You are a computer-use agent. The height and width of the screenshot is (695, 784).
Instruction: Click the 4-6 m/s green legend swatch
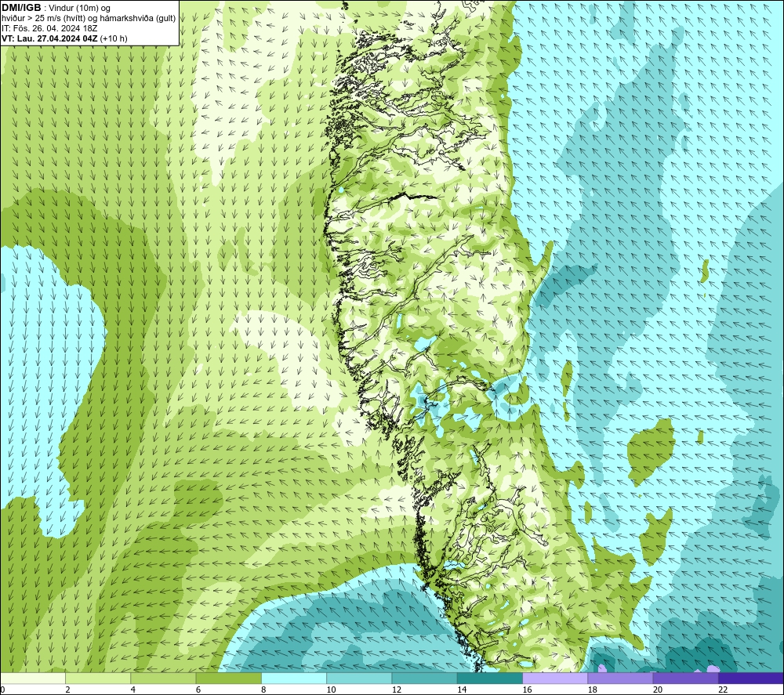(x=164, y=679)
